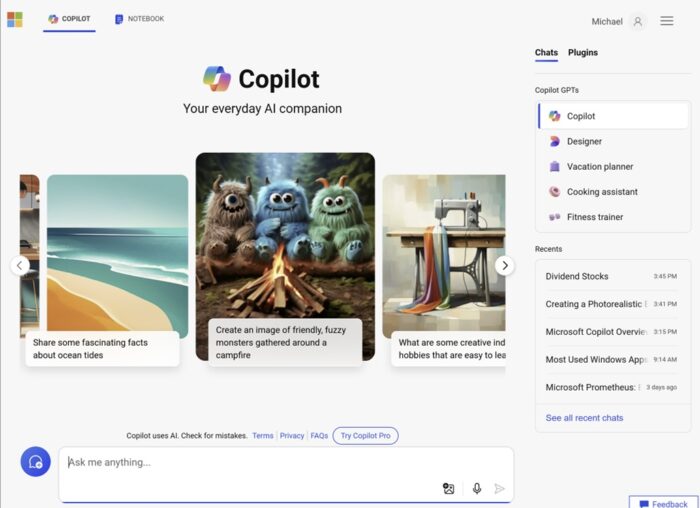This screenshot has height=508, width=700.
Task: Click the sewing machine image card
Action: click(x=444, y=254)
